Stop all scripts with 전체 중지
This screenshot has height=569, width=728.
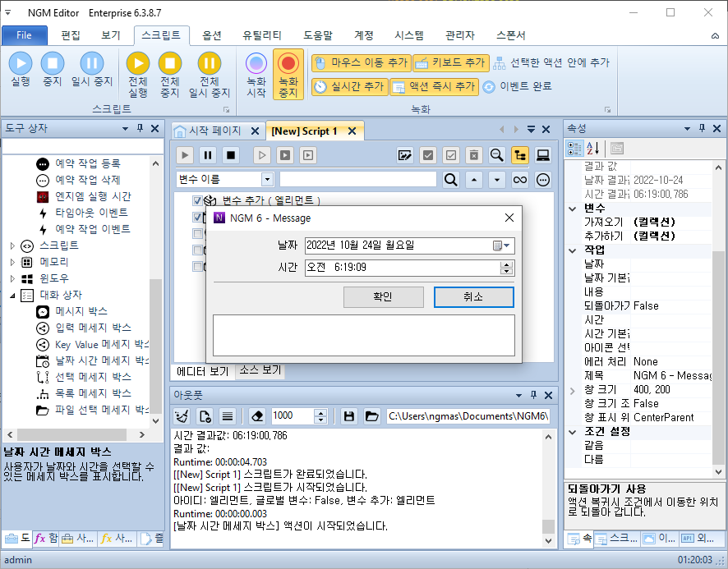tap(170, 75)
